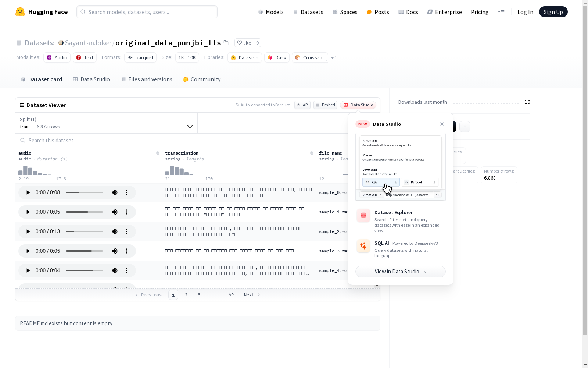The width and height of the screenshot is (588, 368).
Task: Play the 0:04 audio clip
Action: click(x=28, y=270)
